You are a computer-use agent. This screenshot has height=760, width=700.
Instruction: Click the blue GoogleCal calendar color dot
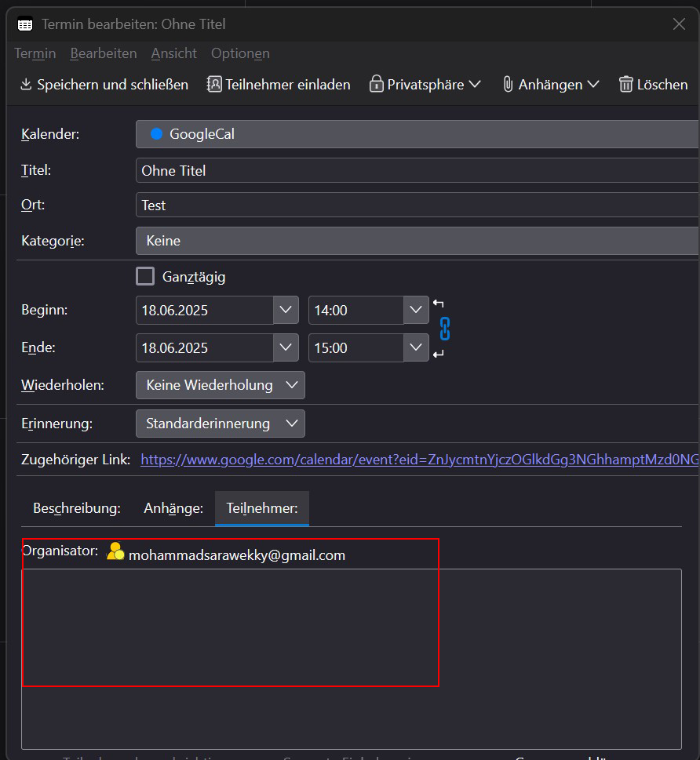[156, 134]
